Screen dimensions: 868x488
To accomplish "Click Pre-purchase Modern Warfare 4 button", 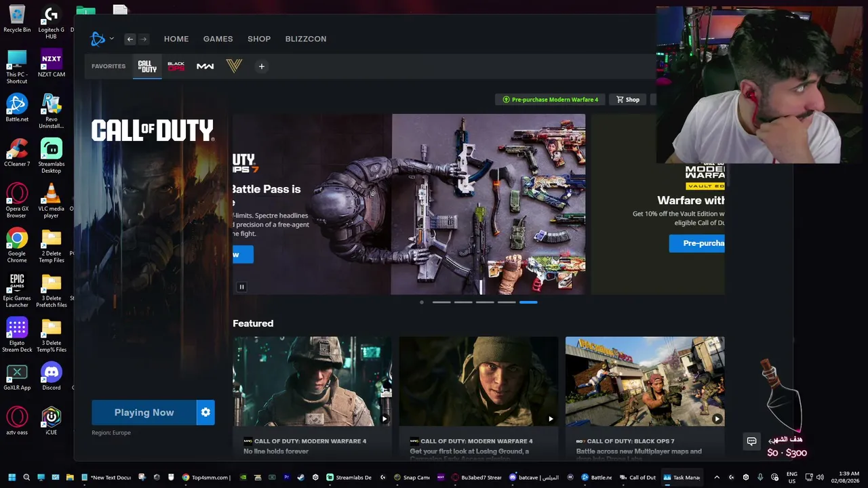I will click(x=550, y=100).
